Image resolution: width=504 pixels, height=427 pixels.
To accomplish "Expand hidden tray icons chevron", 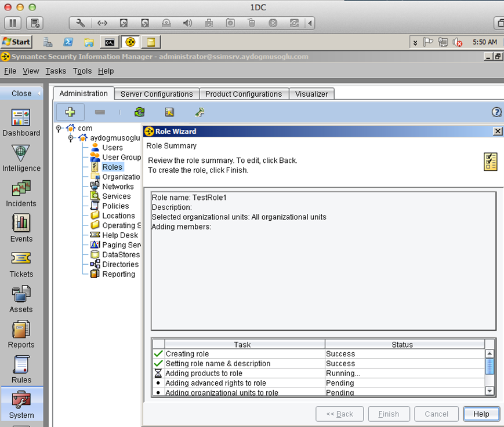I will click(x=415, y=42).
